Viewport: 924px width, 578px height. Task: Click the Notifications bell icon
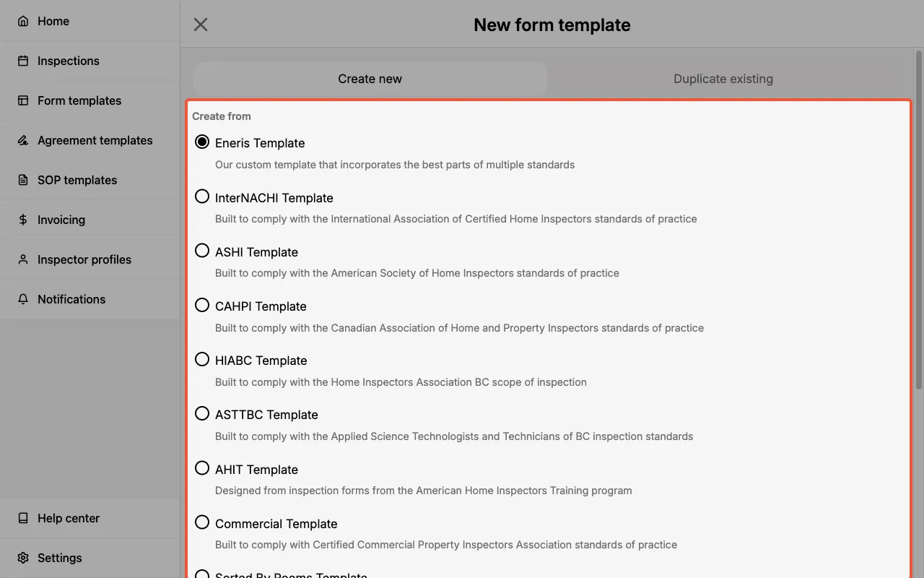24,299
